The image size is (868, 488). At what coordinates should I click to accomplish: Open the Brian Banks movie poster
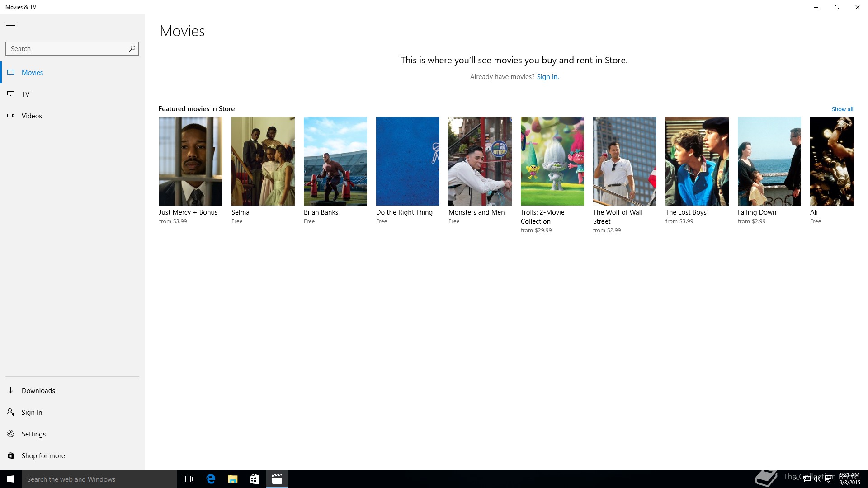tap(335, 161)
